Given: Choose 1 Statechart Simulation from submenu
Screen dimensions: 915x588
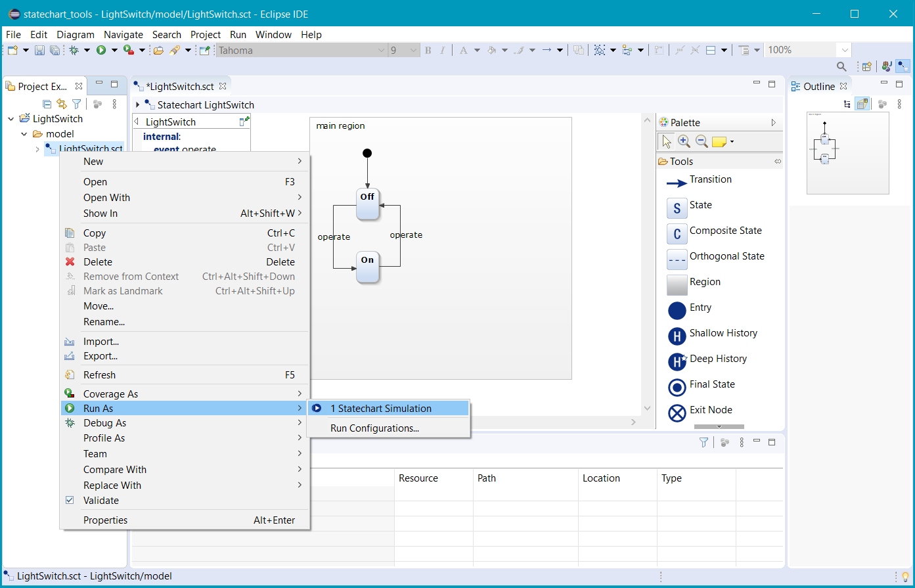Looking at the screenshot, I should tap(389, 409).
